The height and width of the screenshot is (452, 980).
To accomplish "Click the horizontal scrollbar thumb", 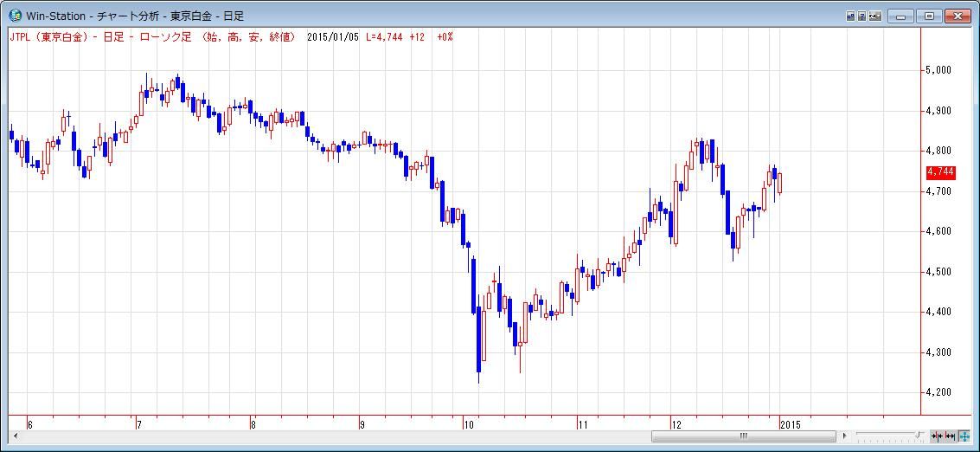I will [x=743, y=436].
